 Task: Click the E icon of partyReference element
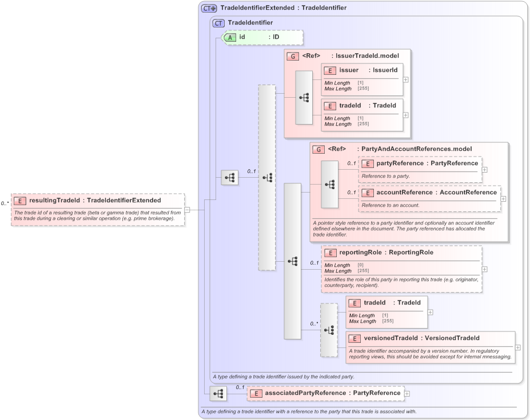click(x=368, y=164)
